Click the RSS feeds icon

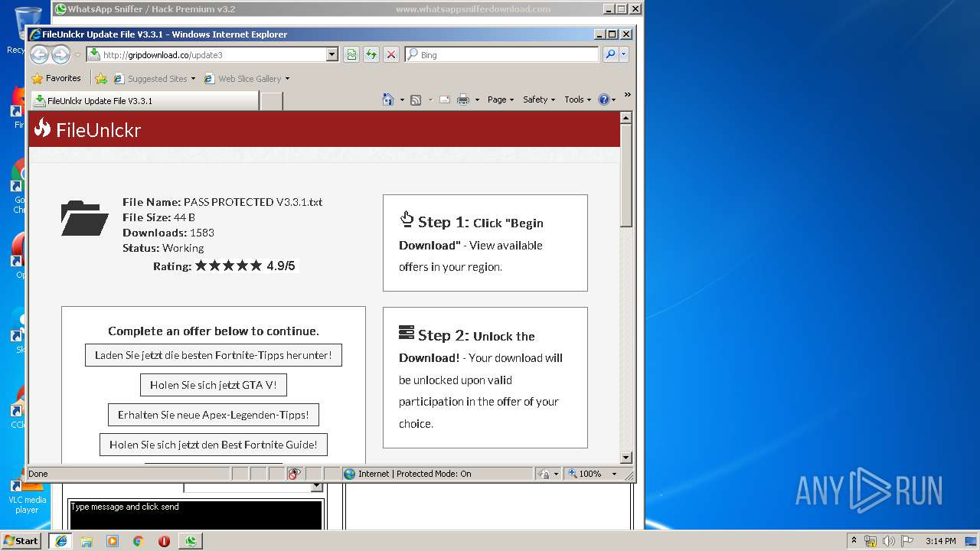pyautogui.click(x=416, y=99)
